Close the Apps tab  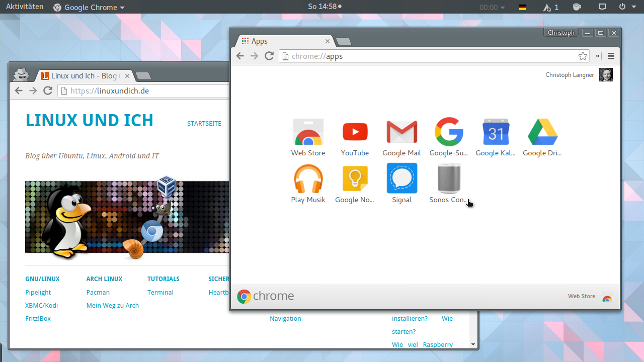point(328,41)
